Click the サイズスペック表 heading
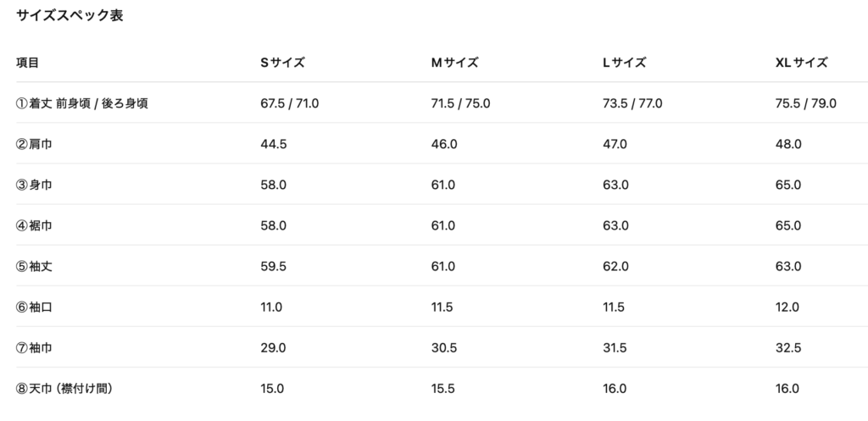 coord(70,15)
